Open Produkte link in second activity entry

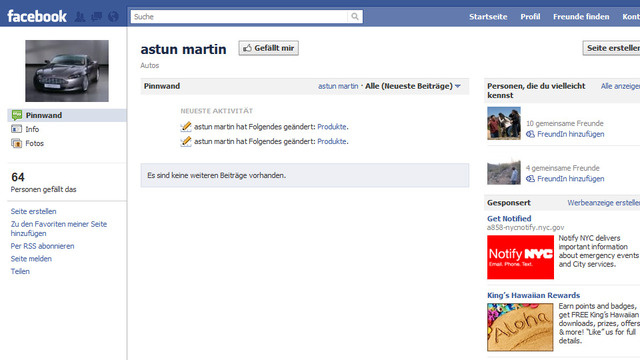332,141
